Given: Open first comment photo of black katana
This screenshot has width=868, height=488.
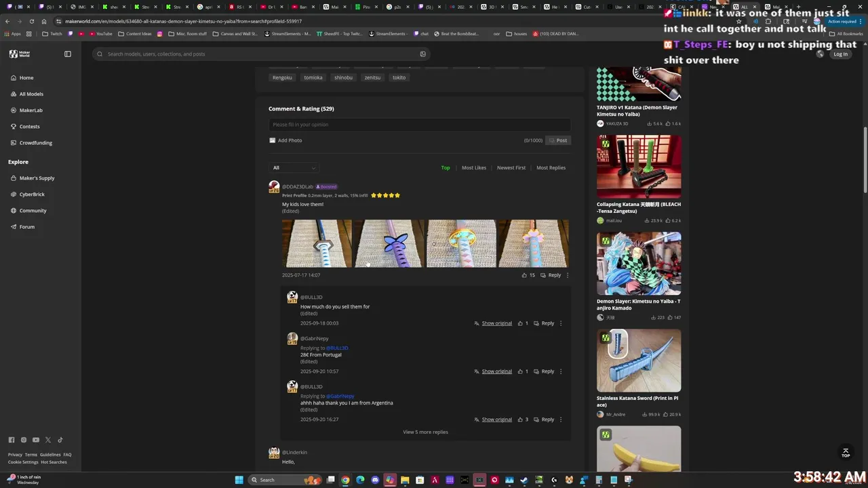Looking at the screenshot, I should point(317,243).
